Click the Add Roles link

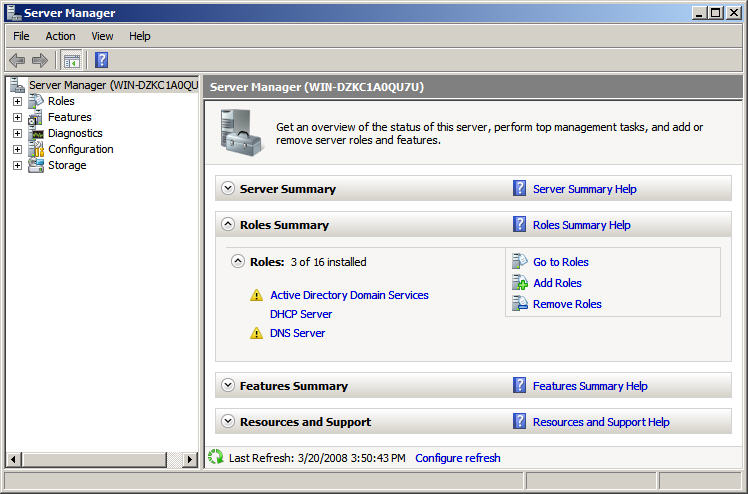click(557, 283)
